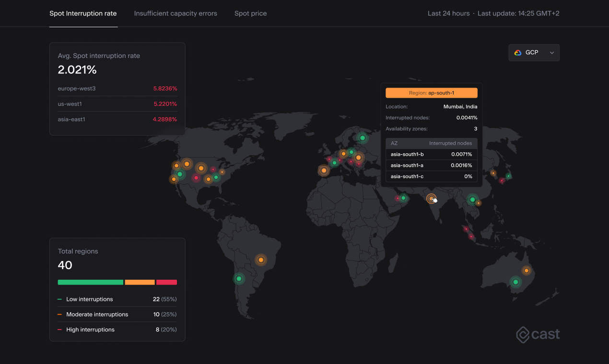Click the High interruptions legend row
This screenshot has height=364, width=609.
(x=117, y=330)
